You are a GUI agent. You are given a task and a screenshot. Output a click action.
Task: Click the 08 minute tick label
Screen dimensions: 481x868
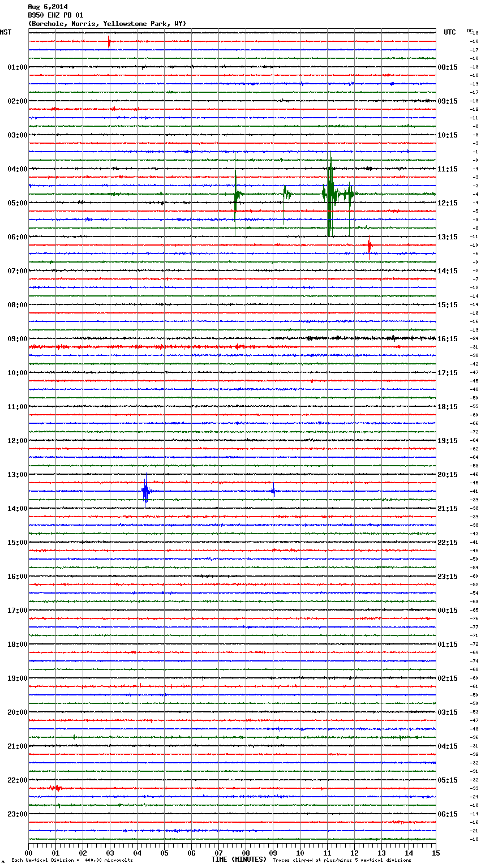coord(246,853)
